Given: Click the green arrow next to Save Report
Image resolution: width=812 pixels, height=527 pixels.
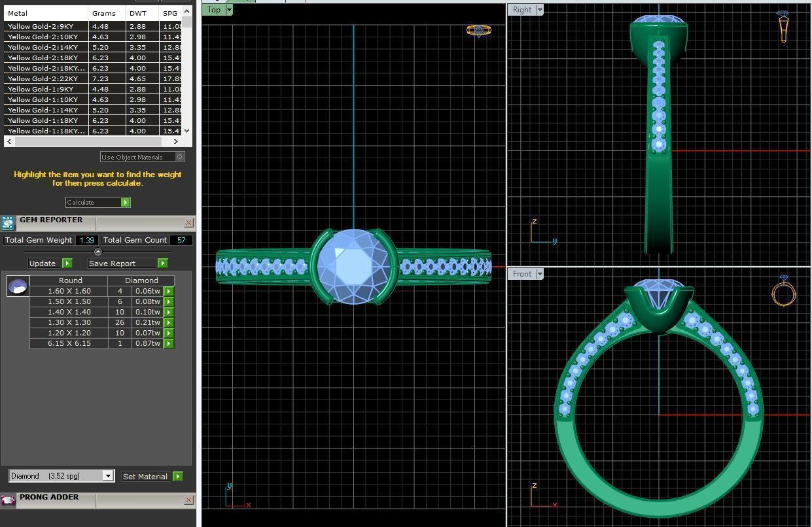Looking at the screenshot, I should [162, 263].
